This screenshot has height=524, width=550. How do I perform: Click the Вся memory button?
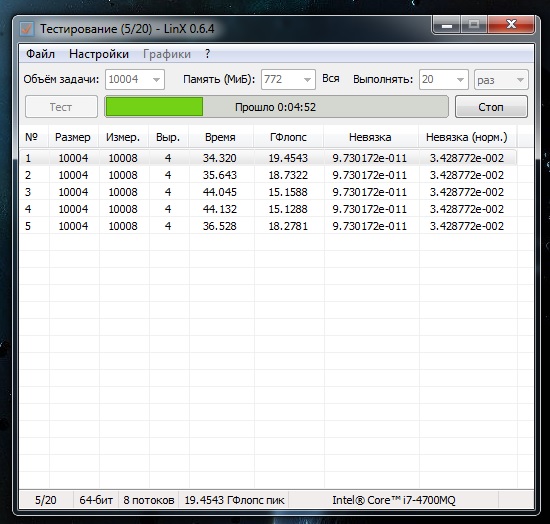click(330, 79)
